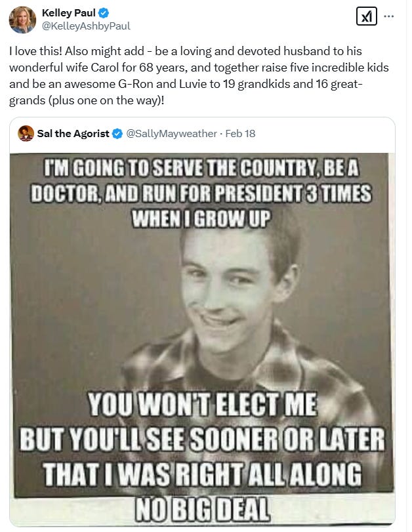Open the @SallyMayweather handle link
412x532 pixels.
tap(171, 134)
